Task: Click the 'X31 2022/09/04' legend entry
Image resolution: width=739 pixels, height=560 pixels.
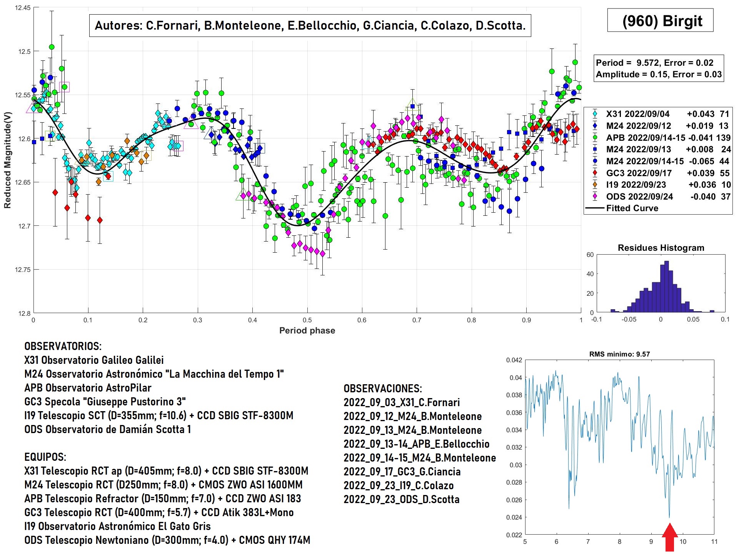Action: point(638,114)
